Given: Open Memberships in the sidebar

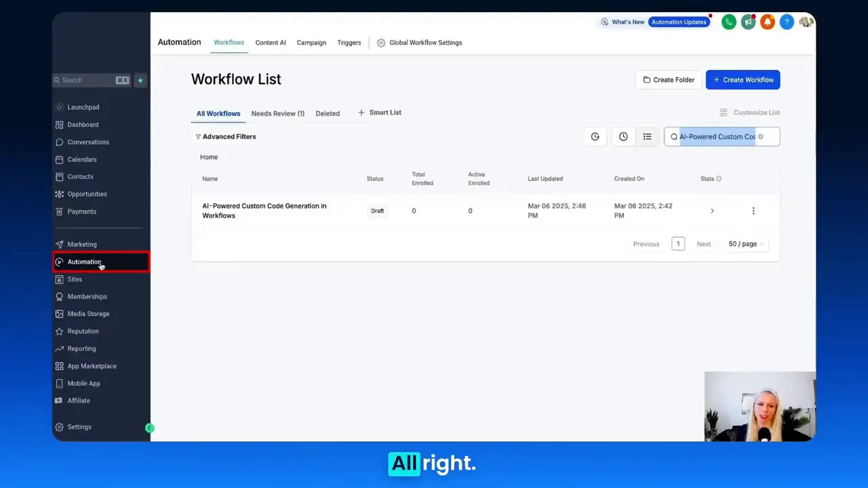Looking at the screenshot, I should (87, 297).
